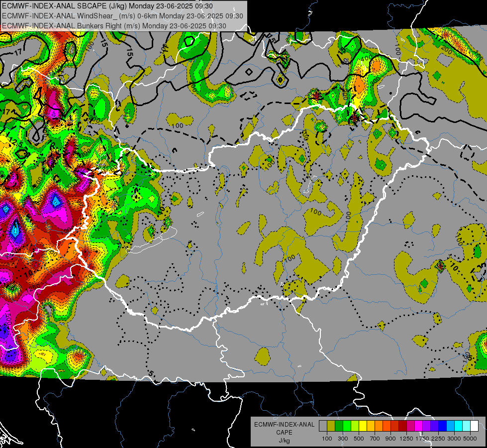
Task: Click the WindShear 0-6km title line
Action: pyautogui.click(x=122, y=16)
